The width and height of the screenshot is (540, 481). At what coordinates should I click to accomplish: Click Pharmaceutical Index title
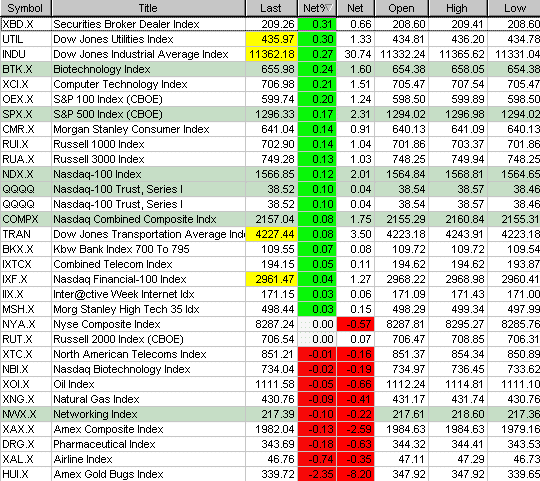(104, 444)
